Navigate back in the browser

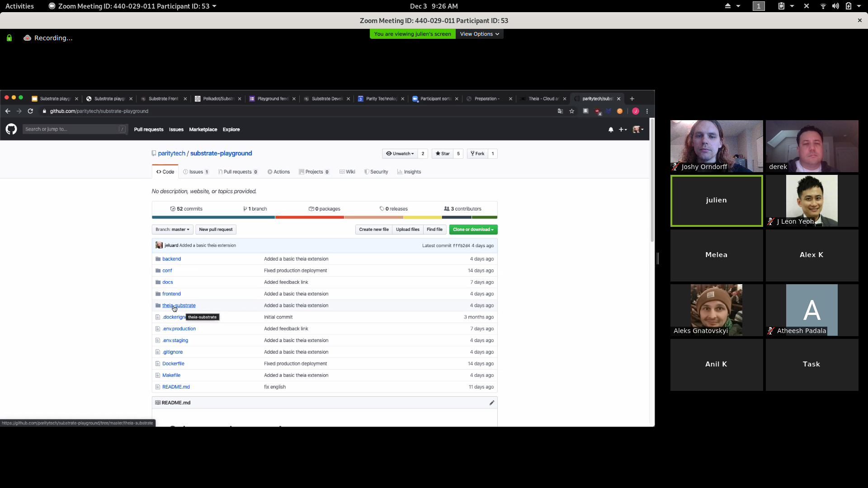(x=8, y=111)
